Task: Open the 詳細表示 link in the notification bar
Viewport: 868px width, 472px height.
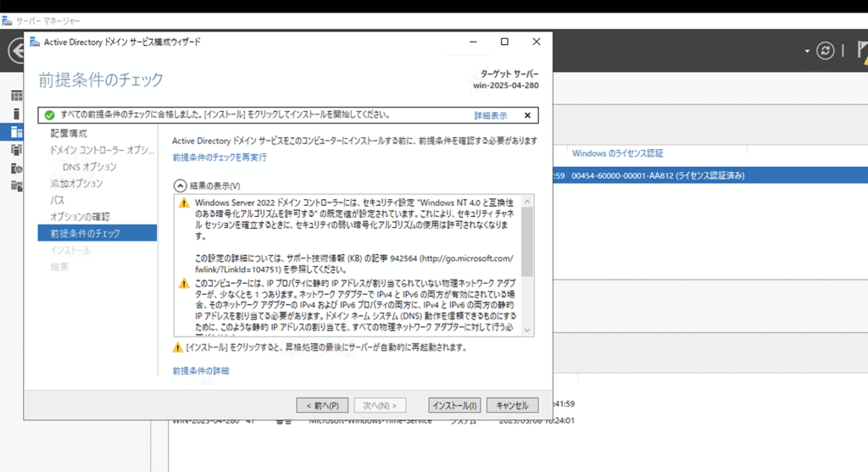Action: (x=491, y=115)
